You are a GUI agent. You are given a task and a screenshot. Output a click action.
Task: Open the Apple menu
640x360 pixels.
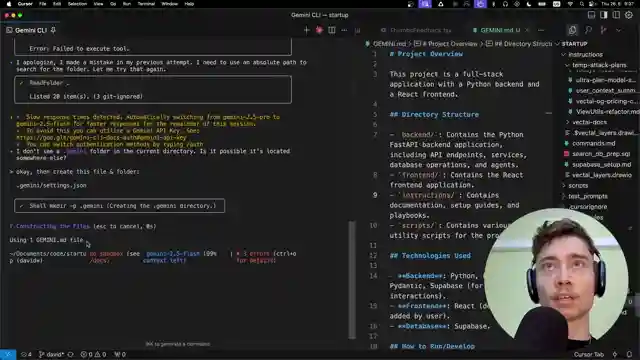pos(9,4)
